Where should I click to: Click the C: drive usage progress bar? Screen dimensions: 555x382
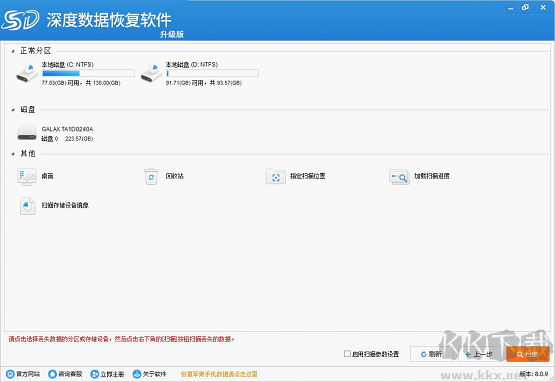(x=88, y=73)
